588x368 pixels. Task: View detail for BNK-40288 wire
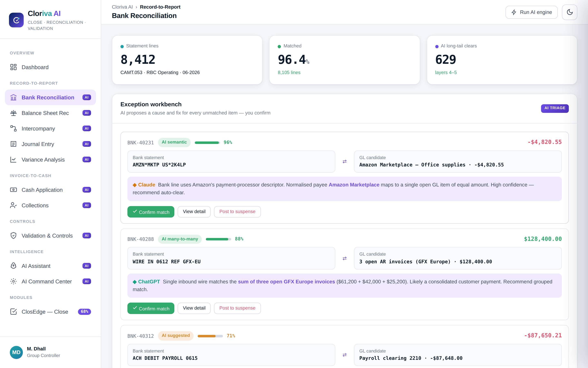tap(194, 308)
